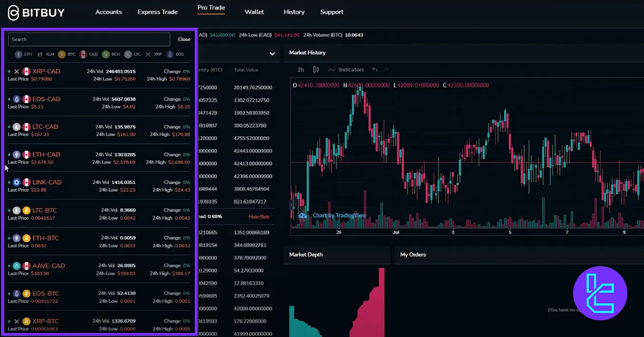Click the chart undo arrow
The height and width of the screenshot is (337, 644).
click(375, 70)
